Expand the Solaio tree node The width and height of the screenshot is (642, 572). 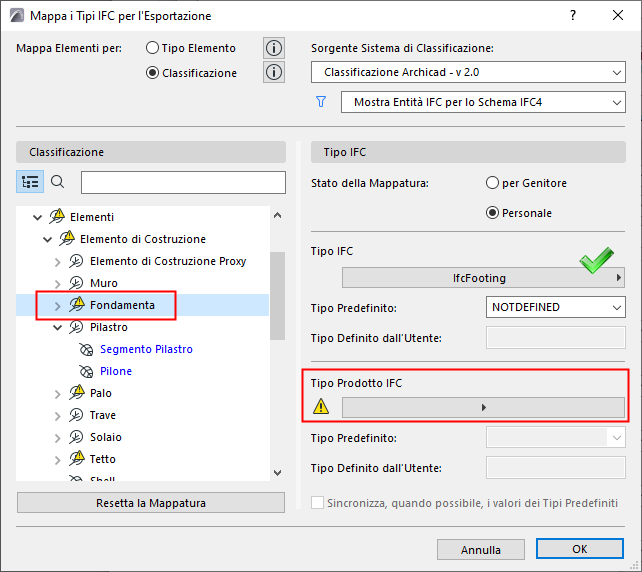(x=58, y=438)
